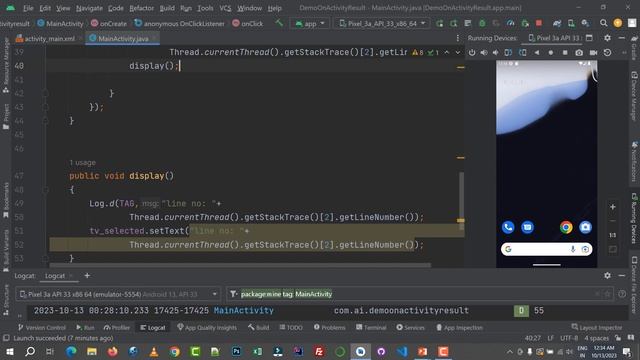Toggle the TODO tool window
Image resolution: width=640 pixels, height=360 pixels.
[x=291, y=327]
